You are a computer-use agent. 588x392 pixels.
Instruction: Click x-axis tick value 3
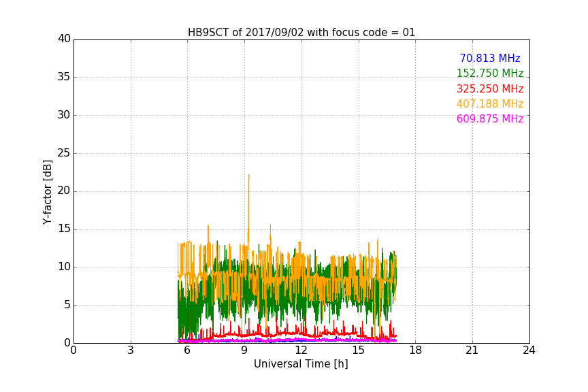coord(131,350)
